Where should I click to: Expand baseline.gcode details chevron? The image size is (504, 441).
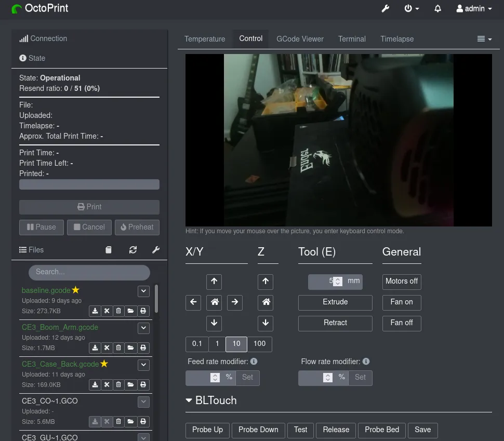point(143,291)
